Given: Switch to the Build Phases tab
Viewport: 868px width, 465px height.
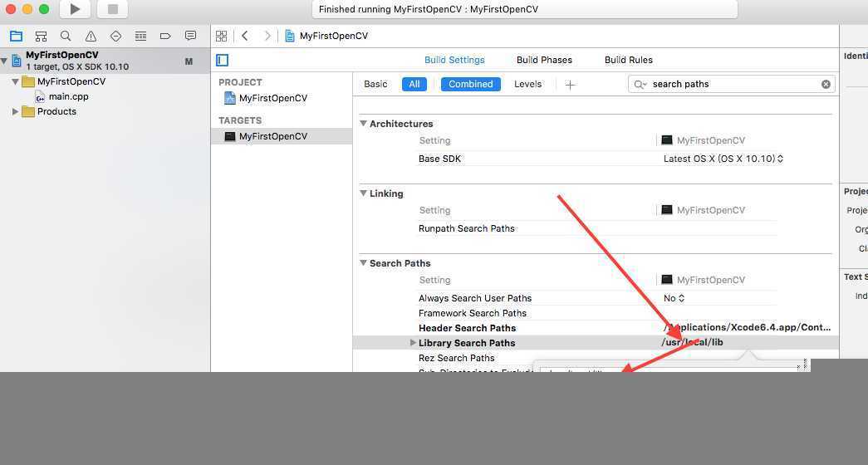Looking at the screenshot, I should click(x=544, y=60).
